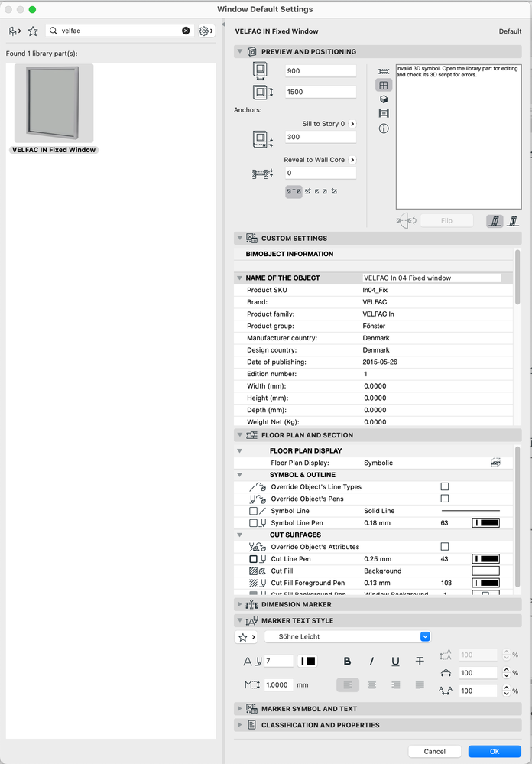Justify marker text

(420, 685)
